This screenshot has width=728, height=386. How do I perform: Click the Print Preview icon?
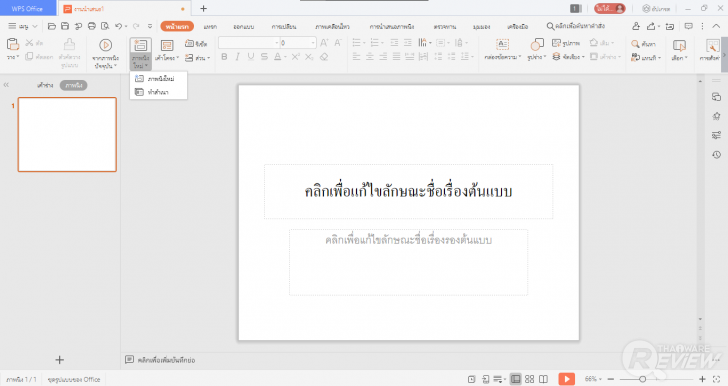[x=105, y=26]
